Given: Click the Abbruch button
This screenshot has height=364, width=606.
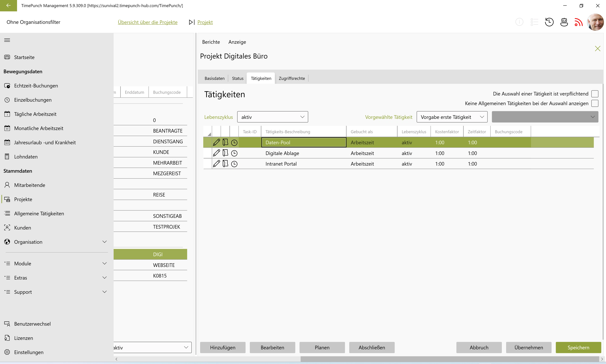Looking at the screenshot, I should coord(479,348).
